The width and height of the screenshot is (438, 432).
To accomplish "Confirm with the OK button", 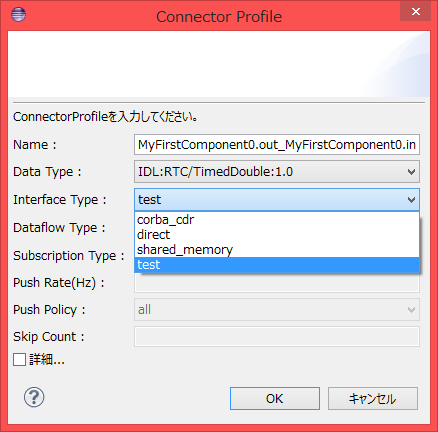I will [x=275, y=398].
